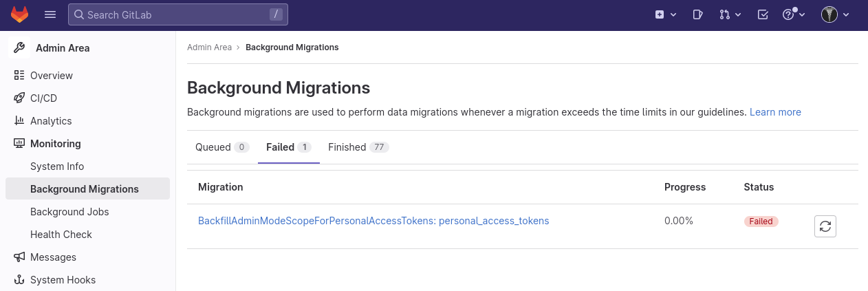Click the Queued count badge 0
The height and width of the screenshot is (291, 868).
pos(241,147)
